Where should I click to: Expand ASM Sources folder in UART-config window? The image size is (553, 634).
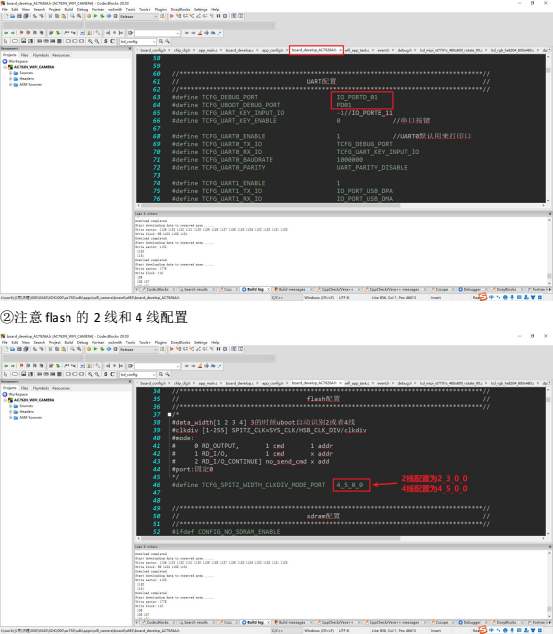(11, 85)
